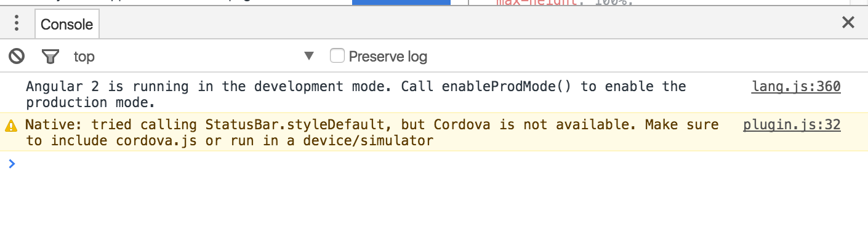The image size is (868, 229).
Task: Click the vertical divider above the drawer
Action: point(469,2)
